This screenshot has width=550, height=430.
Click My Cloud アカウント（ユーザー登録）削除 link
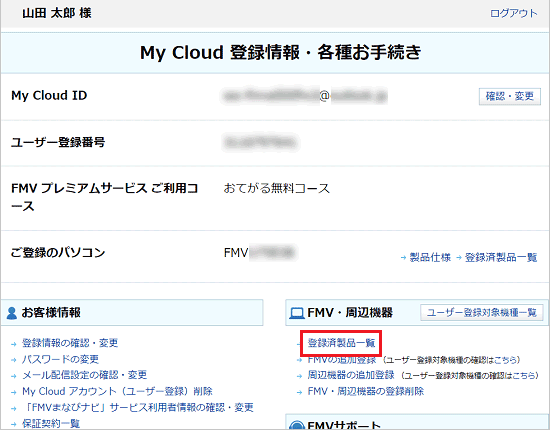coord(117,391)
